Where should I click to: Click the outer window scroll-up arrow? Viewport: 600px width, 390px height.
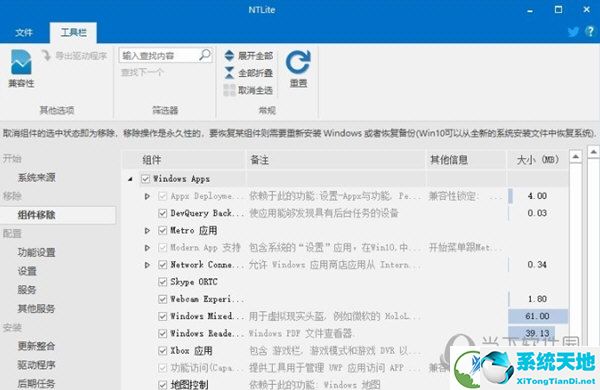(593, 152)
